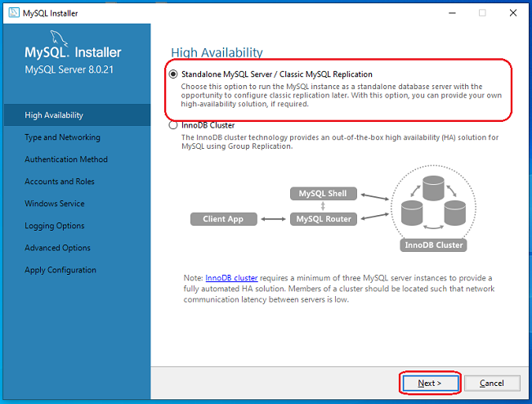Click the MySQL Server 8.0.21 version text
The image size is (532, 404).
pos(69,70)
